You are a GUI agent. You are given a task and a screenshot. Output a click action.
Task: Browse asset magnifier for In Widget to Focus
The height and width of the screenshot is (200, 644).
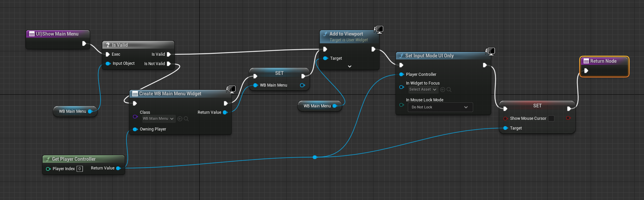[x=449, y=90]
